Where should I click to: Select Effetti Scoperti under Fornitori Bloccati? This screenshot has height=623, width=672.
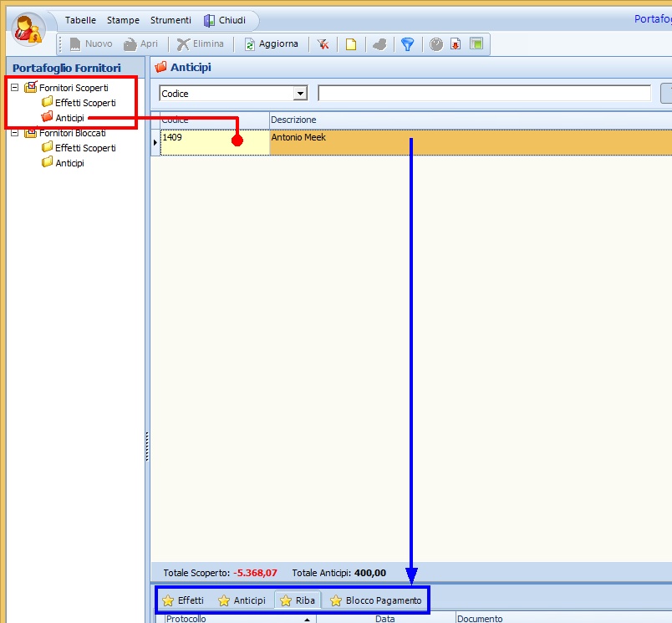point(85,148)
